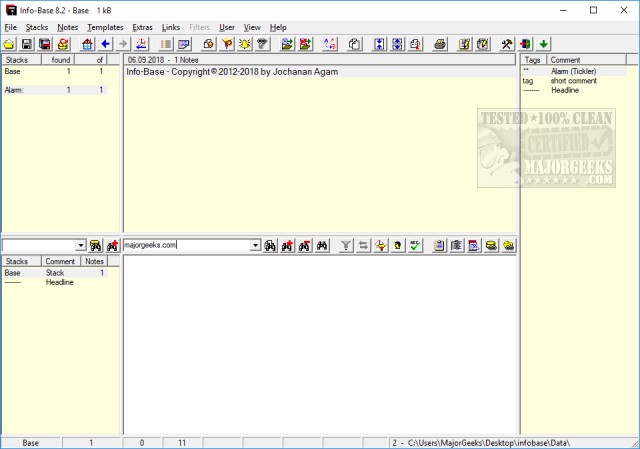Select the Alarm (Tickler) tag entry
This screenshot has height=449, width=640.
pyautogui.click(x=575, y=72)
